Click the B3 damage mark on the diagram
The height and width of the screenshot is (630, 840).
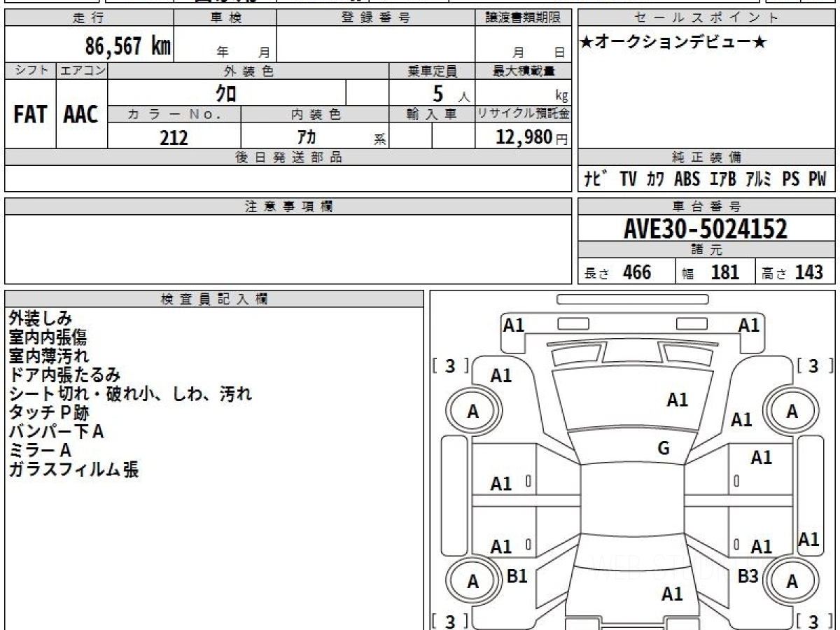[x=748, y=576]
